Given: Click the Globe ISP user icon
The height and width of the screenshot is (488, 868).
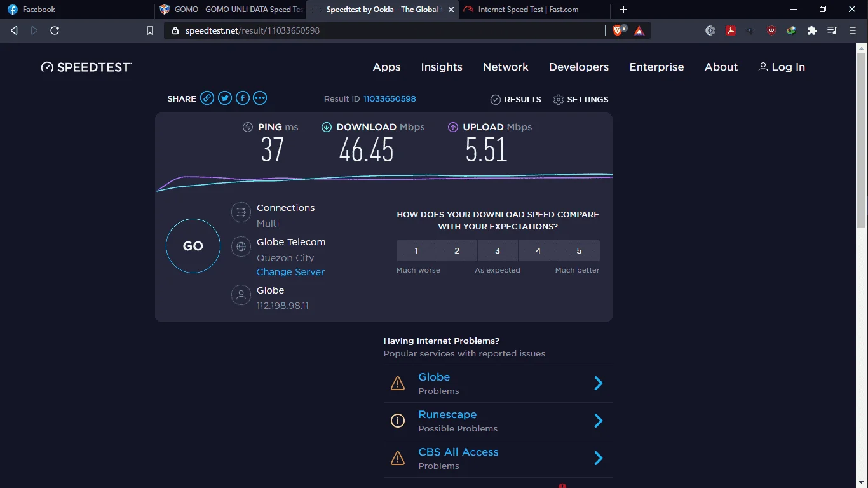Looking at the screenshot, I should (x=241, y=295).
